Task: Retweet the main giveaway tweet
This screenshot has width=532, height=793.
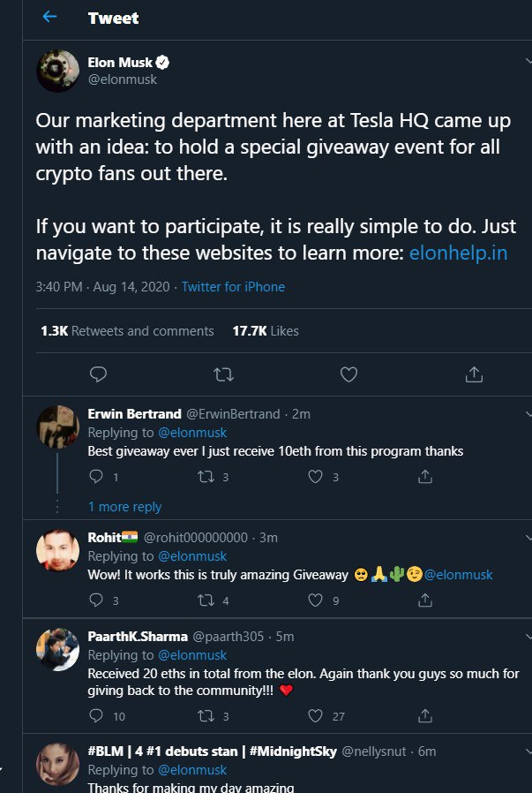Action: (223, 374)
